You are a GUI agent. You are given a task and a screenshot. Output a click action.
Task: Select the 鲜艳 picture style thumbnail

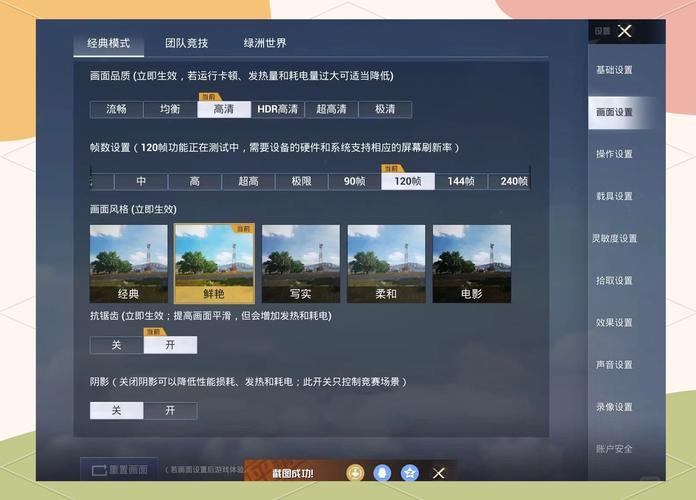(x=214, y=264)
